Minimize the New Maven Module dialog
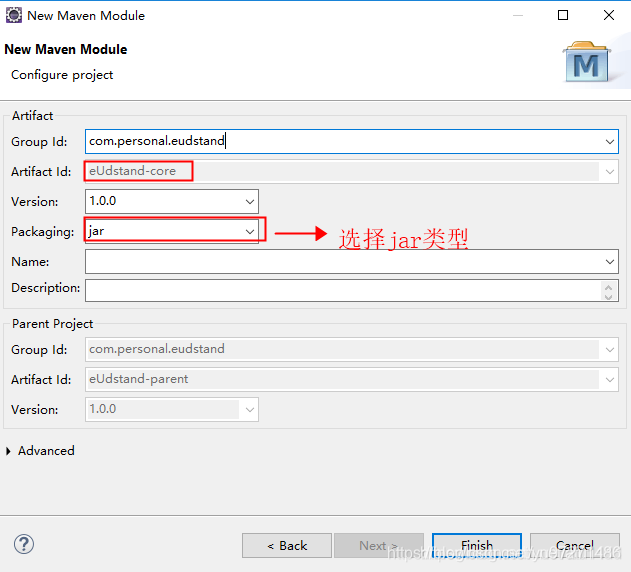Screen dimensions: 631x572 click(x=518, y=16)
